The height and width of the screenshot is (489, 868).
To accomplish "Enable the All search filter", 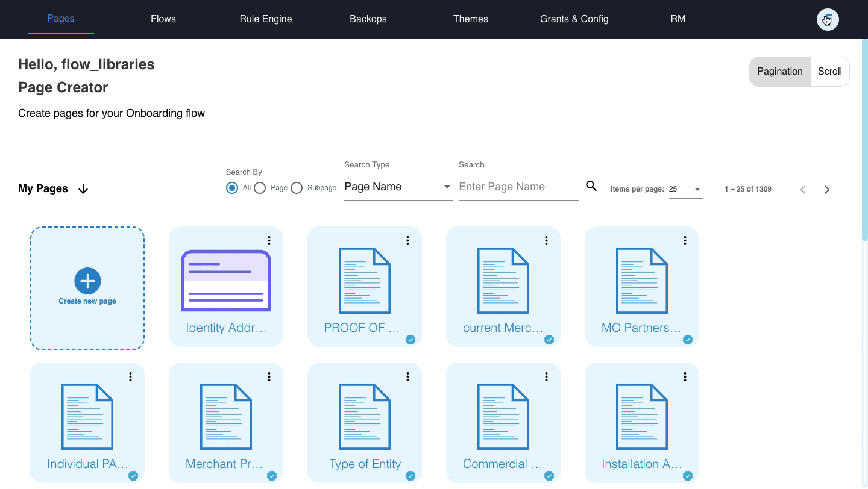I will [x=232, y=188].
